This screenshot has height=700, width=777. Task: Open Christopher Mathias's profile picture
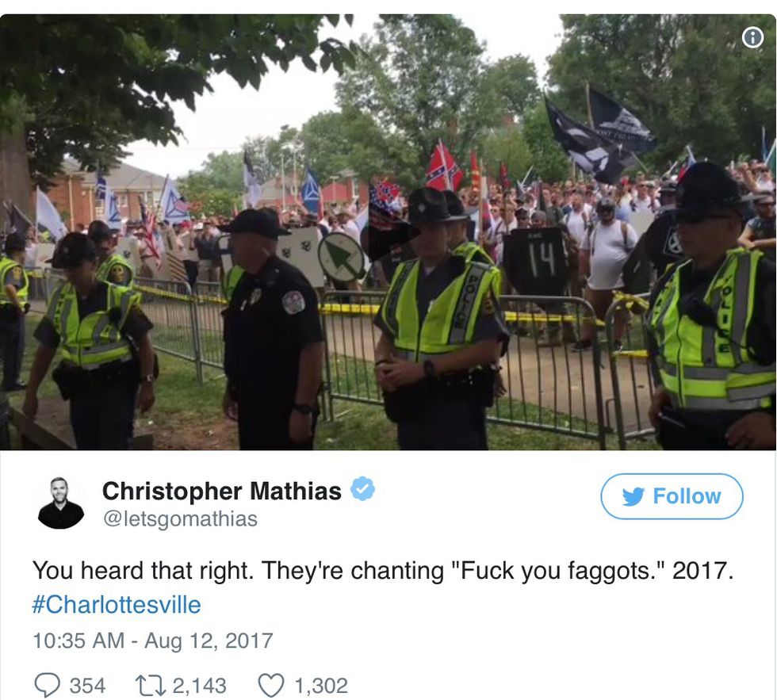(x=60, y=503)
